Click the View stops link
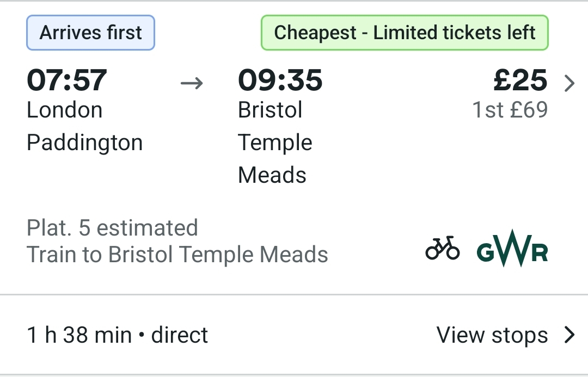The image size is (588, 377). [x=492, y=335]
